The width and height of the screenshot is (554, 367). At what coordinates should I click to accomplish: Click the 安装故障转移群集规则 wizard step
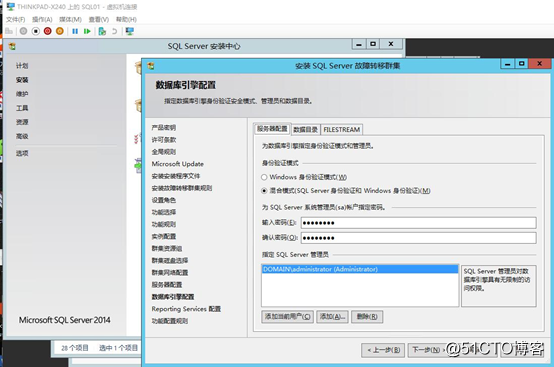[182, 188]
